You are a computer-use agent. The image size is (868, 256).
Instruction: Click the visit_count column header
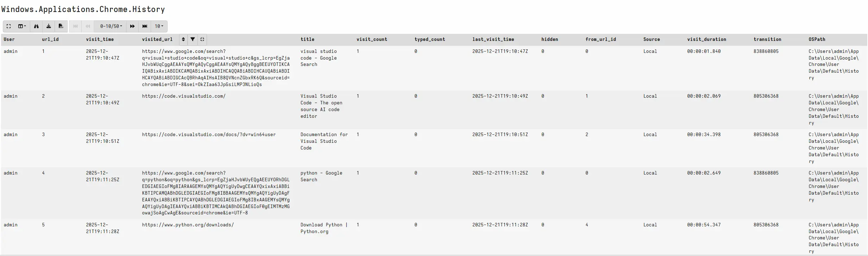(372, 39)
